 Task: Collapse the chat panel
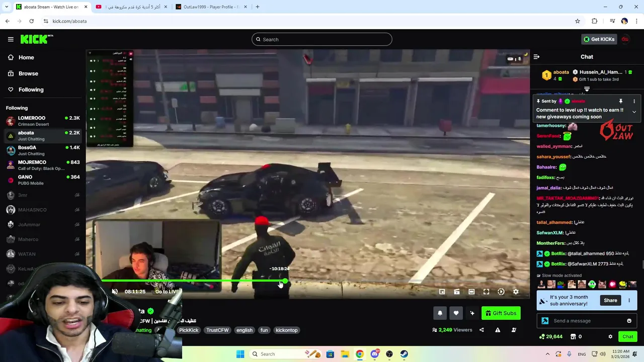point(536,57)
